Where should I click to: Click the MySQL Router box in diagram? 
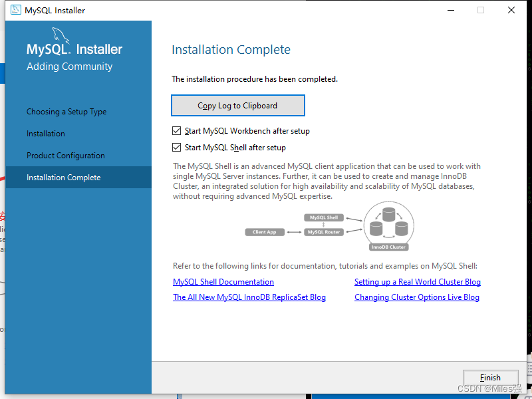[x=324, y=232]
